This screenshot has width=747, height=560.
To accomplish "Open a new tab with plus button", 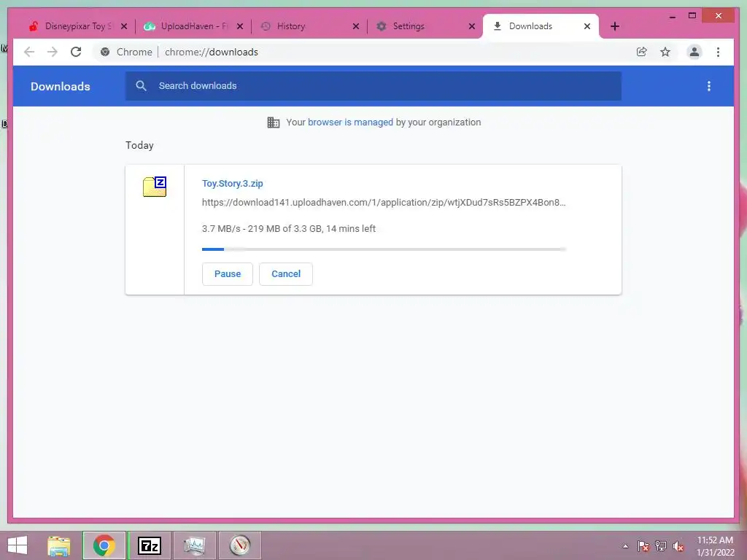I will pos(615,26).
